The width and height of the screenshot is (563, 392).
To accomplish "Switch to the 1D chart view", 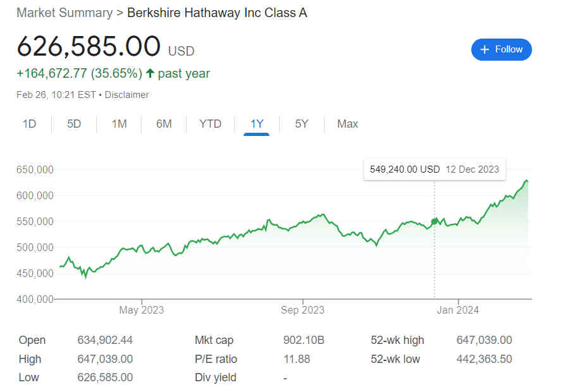I will coord(29,124).
